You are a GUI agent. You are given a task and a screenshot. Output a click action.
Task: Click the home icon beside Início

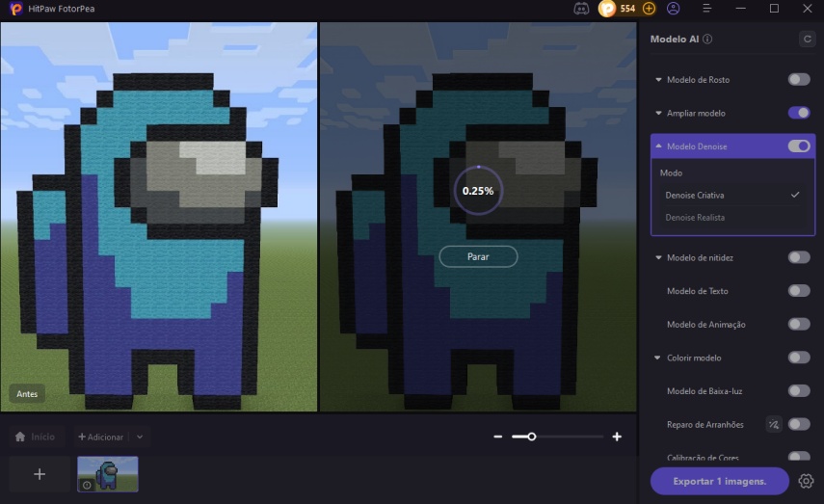coord(20,437)
